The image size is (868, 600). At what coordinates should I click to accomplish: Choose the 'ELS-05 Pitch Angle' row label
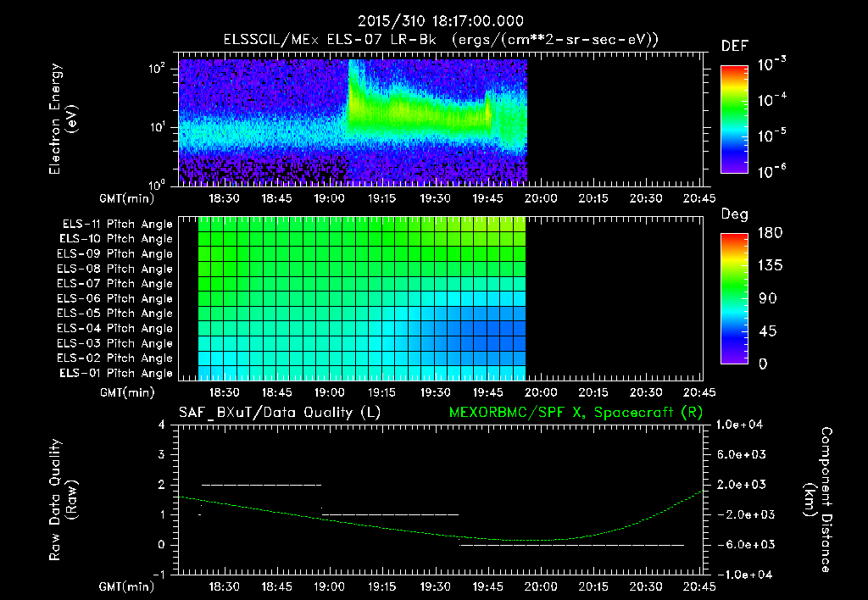[114, 314]
